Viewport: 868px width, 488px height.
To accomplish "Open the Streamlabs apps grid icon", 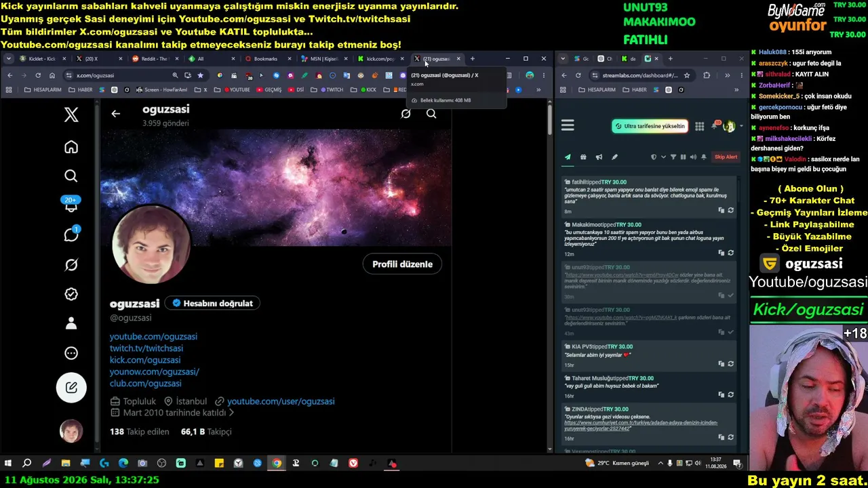I will coord(699,126).
